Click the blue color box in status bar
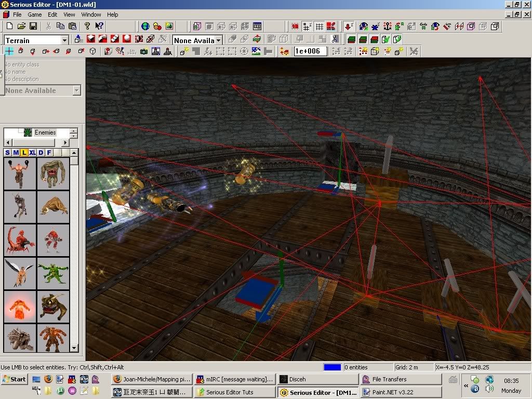The image size is (532, 399). click(x=332, y=367)
